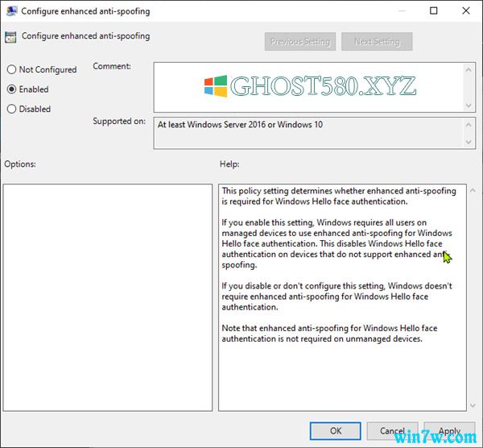
Task: Click the Supported on scroll down arrow
Action: click(469, 142)
